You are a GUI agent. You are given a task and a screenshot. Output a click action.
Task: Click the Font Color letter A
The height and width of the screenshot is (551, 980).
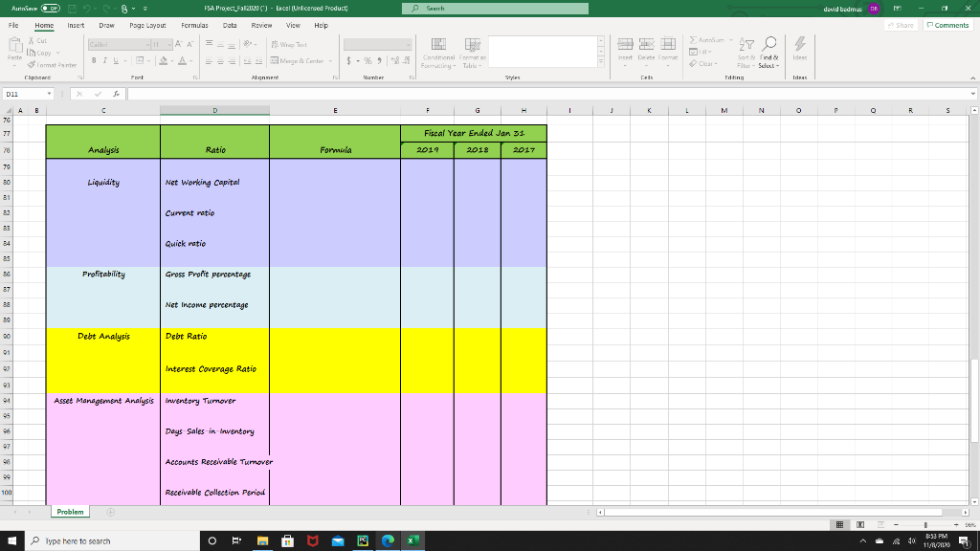(182, 60)
